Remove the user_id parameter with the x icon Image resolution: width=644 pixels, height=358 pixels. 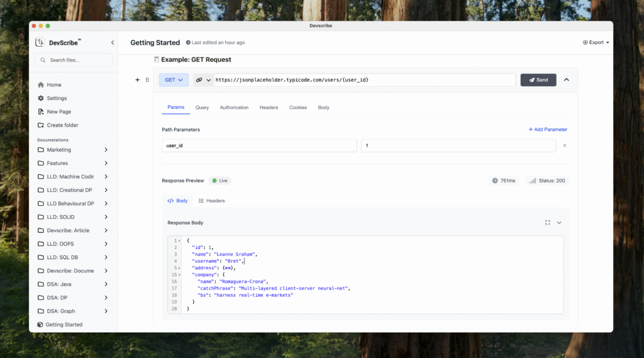(x=564, y=145)
